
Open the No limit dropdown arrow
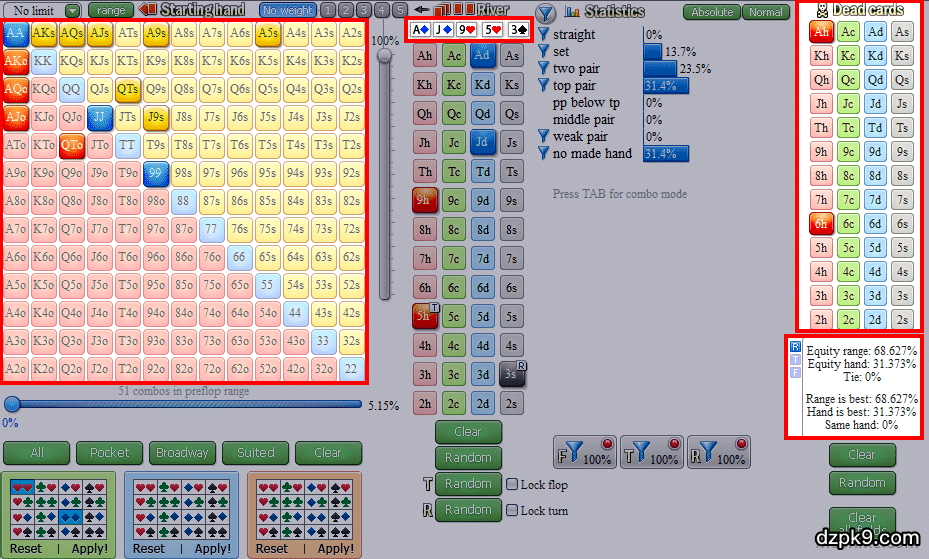pos(72,10)
